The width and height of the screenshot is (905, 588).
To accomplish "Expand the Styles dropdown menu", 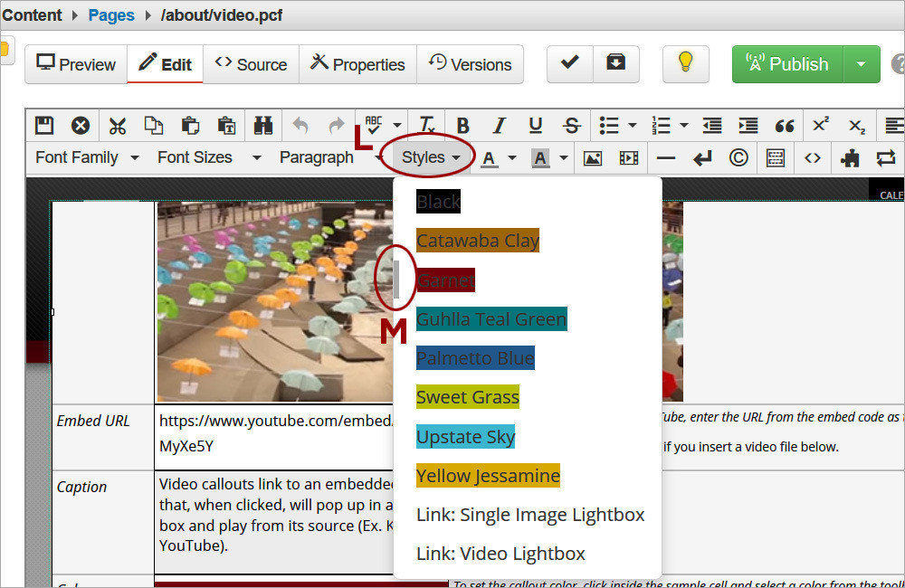I will [431, 157].
